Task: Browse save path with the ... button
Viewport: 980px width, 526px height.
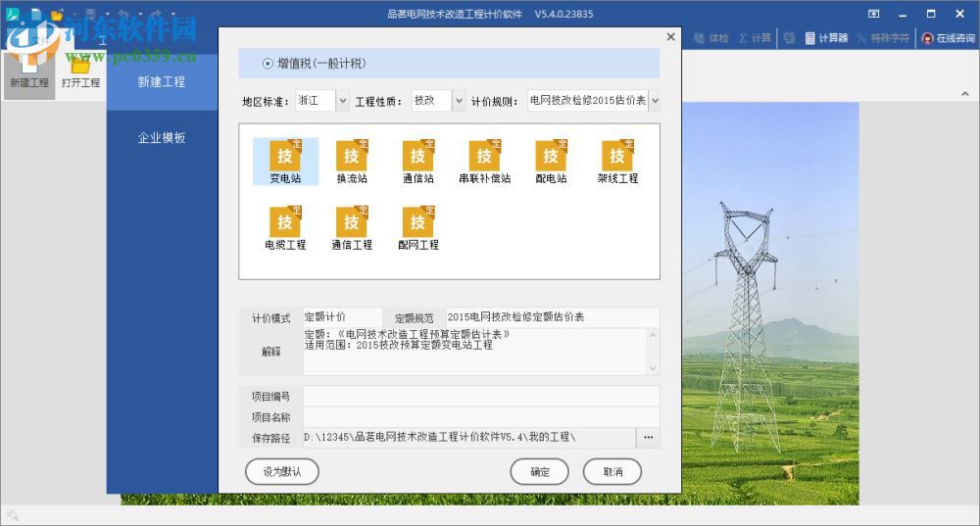Action: coord(648,437)
